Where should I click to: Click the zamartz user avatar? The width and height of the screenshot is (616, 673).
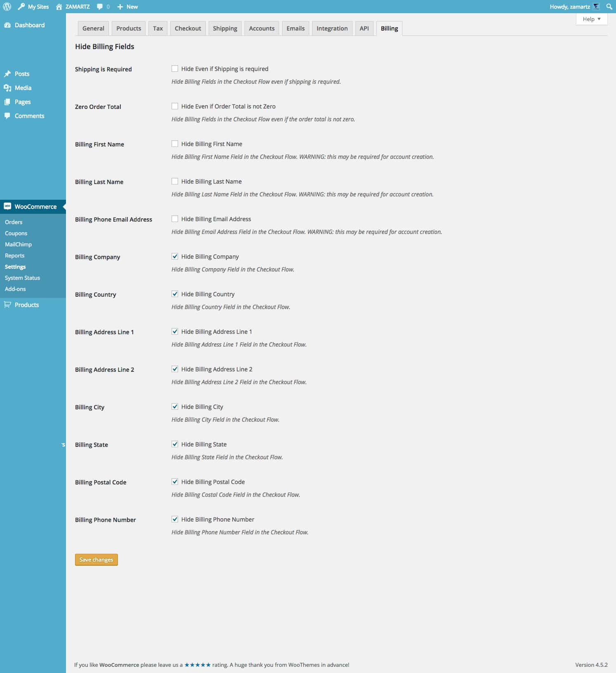(x=596, y=7)
